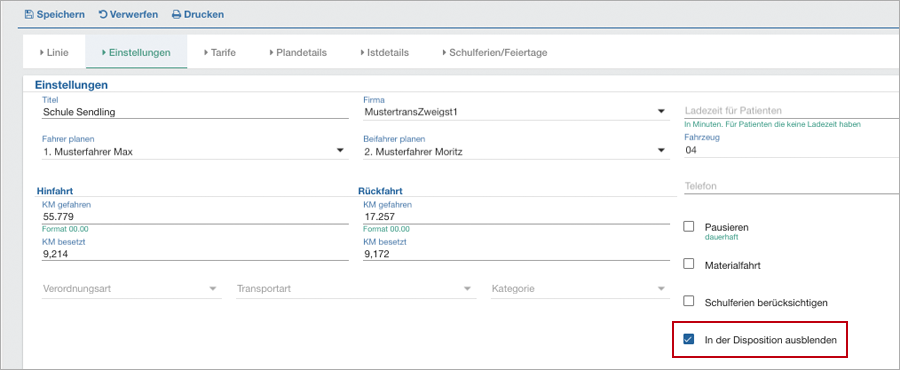The height and width of the screenshot is (370, 900).
Task: Expand the Fahrer planen dropdown
Action: [340, 150]
